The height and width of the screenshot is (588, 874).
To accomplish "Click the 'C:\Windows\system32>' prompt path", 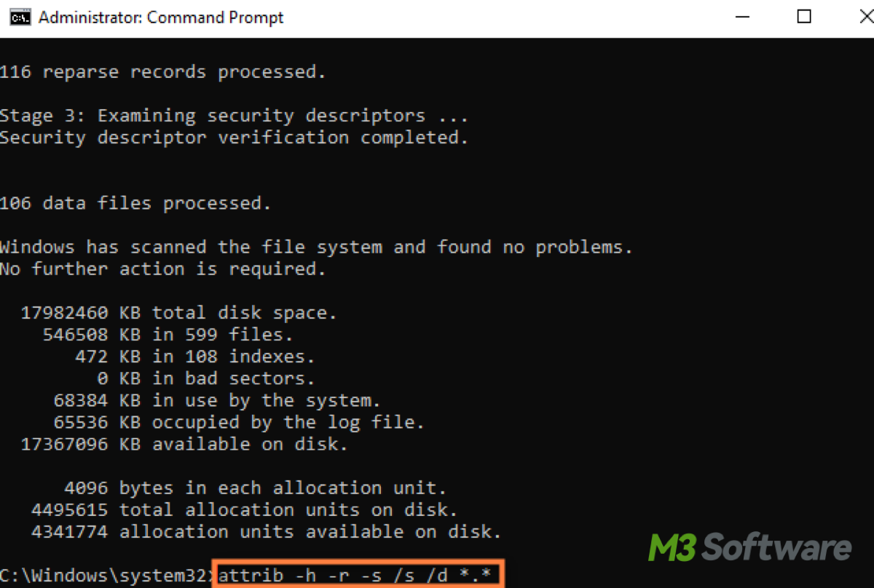I will pyautogui.click(x=106, y=576).
